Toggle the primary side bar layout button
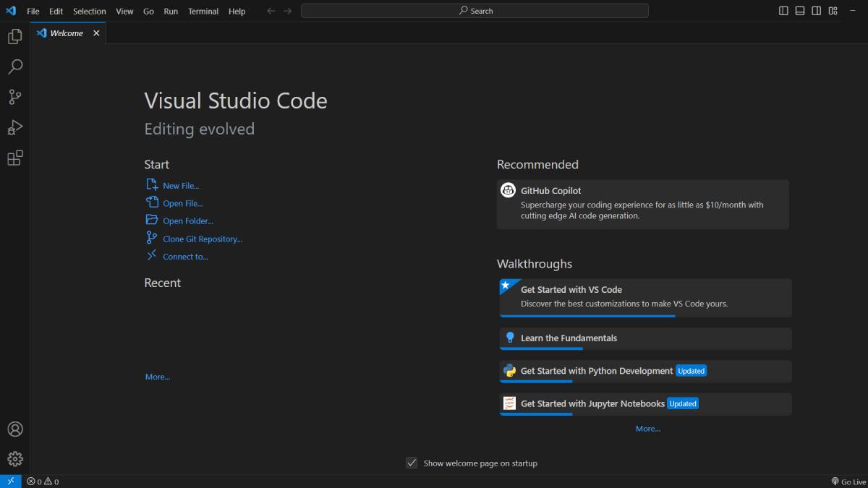 click(x=783, y=11)
